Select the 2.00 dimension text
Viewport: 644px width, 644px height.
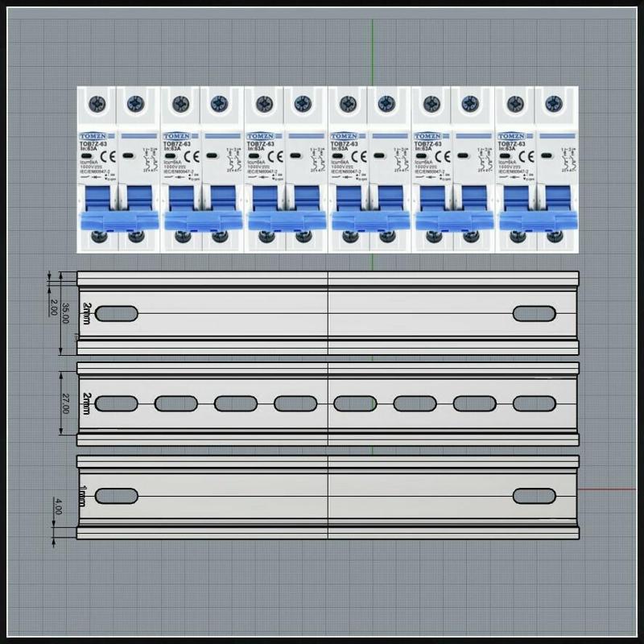point(53,308)
